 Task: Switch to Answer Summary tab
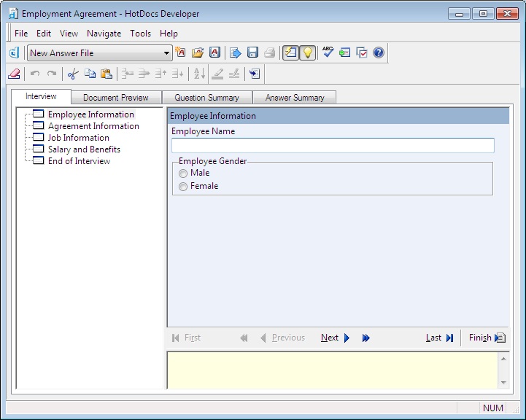click(295, 98)
